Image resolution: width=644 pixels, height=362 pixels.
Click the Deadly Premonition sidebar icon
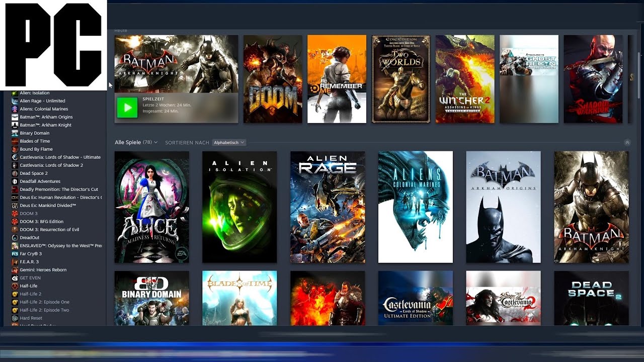point(15,190)
